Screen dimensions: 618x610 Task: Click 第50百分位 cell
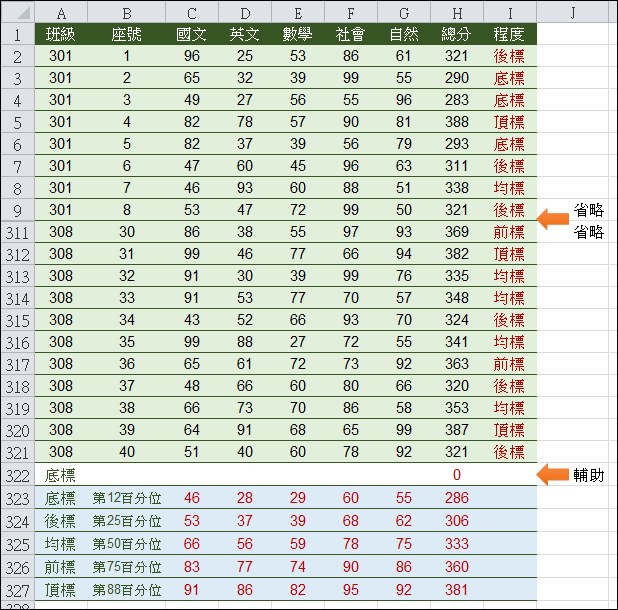(127, 544)
